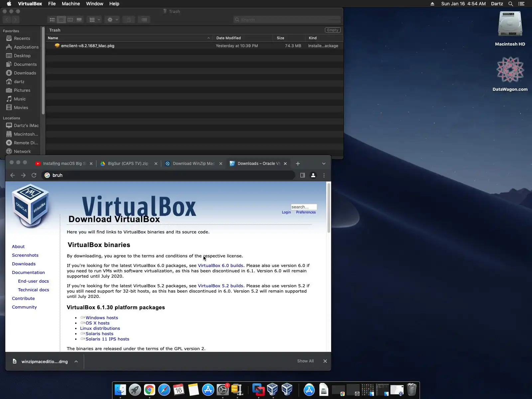Viewport: 532px width, 399px height.
Task: Click the Chrome address bar
Action: click(x=168, y=175)
